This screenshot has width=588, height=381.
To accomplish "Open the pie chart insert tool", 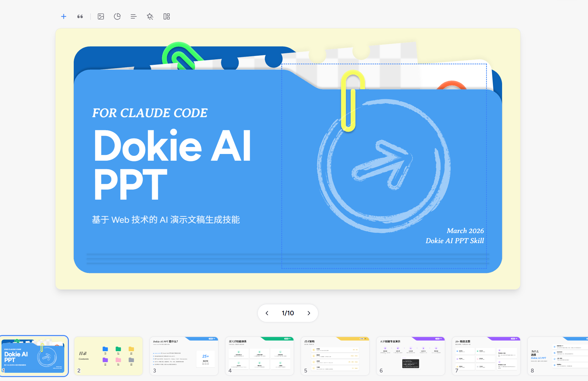I will [x=117, y=16].
